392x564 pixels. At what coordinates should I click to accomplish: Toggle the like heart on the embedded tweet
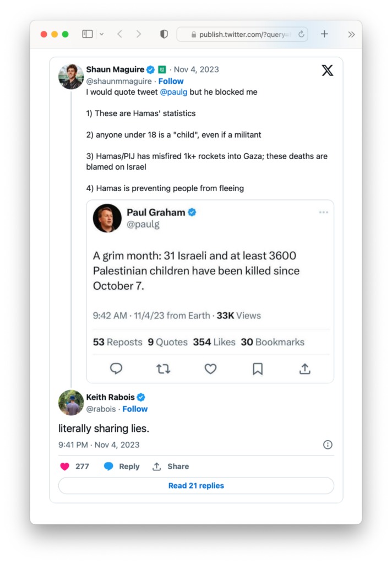210,369
